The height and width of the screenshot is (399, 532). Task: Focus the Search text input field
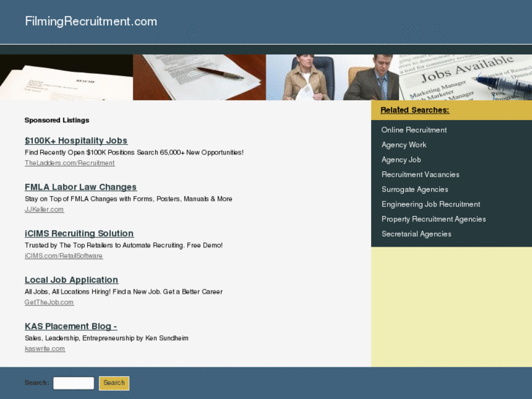click(x=74, y=383)
